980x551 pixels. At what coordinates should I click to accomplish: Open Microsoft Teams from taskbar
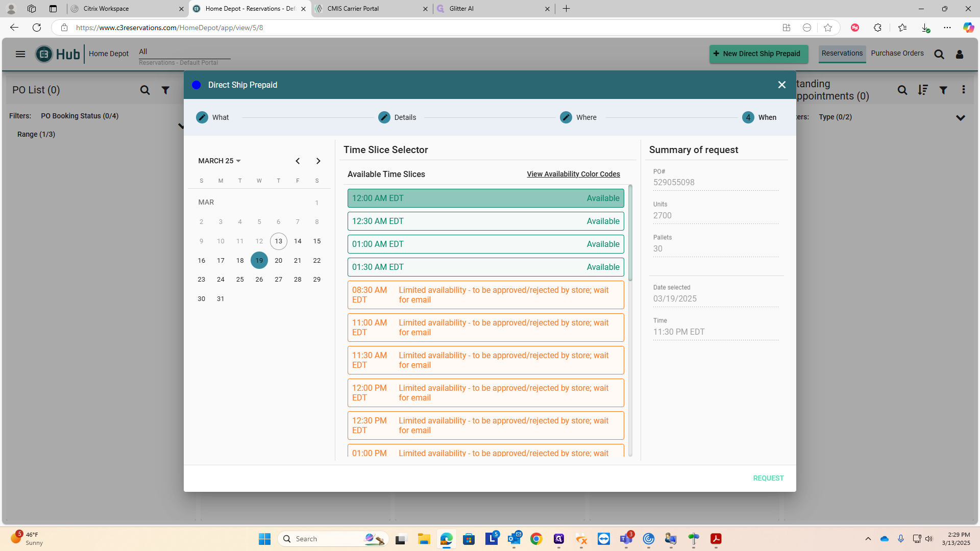tap(626, 539)
